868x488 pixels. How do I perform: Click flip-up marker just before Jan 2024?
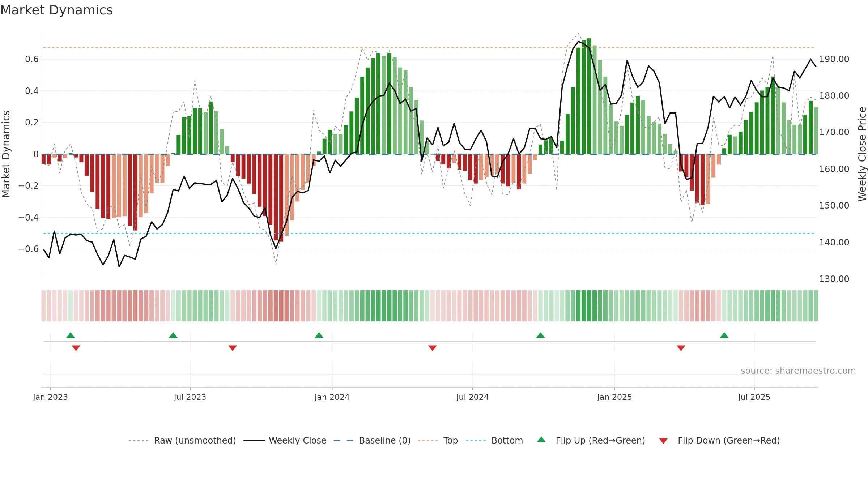click(x=319, y=335)
